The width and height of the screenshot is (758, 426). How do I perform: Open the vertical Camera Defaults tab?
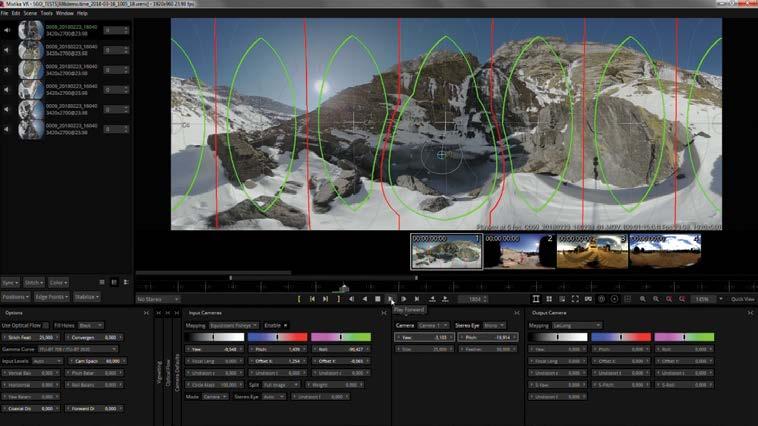[177, 372]
